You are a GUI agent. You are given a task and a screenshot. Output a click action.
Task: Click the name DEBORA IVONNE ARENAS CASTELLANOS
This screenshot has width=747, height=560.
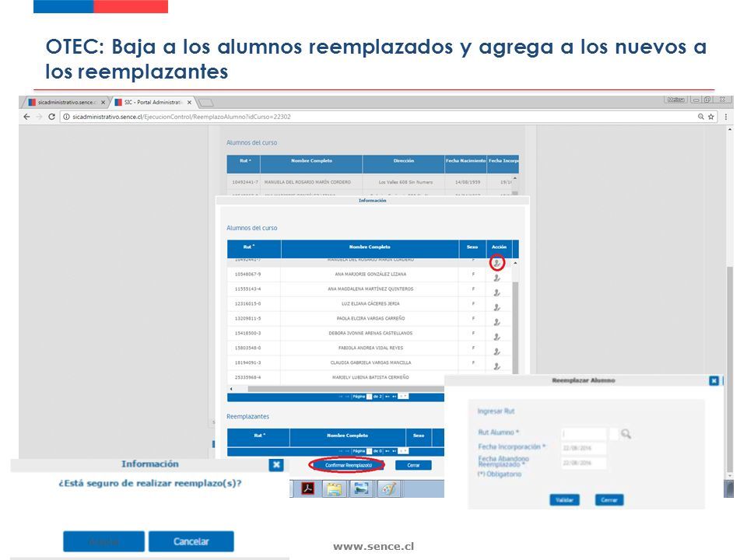(370, 334)
